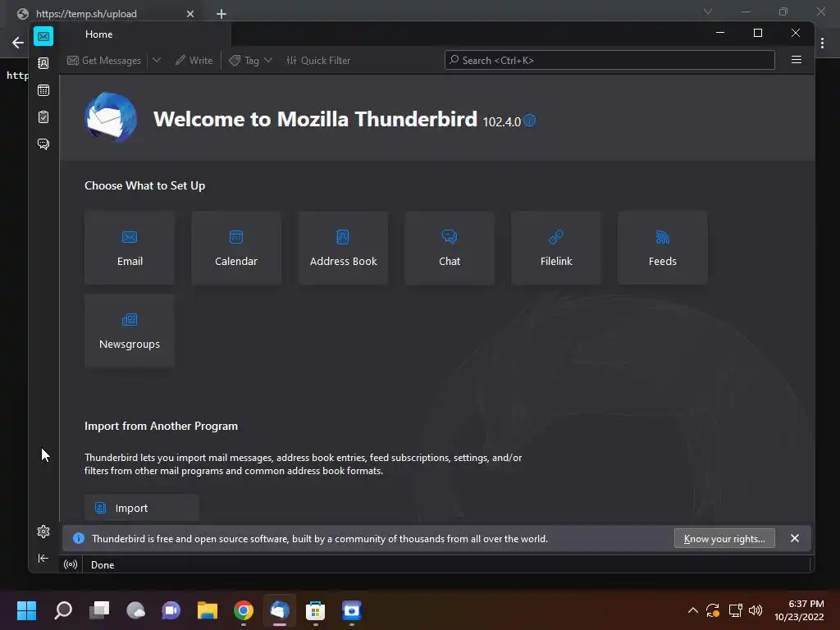Open the Chat app on taskbar
Image resolution: width=840 pixels, height=630 pixels.
tap(171, 610)
